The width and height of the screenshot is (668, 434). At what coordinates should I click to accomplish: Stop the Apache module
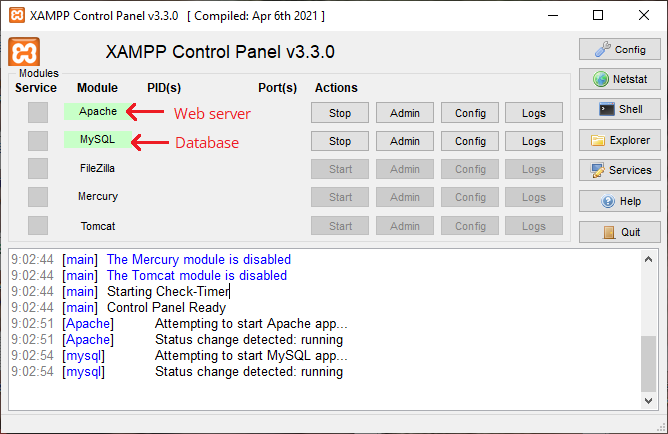[340, 113]
